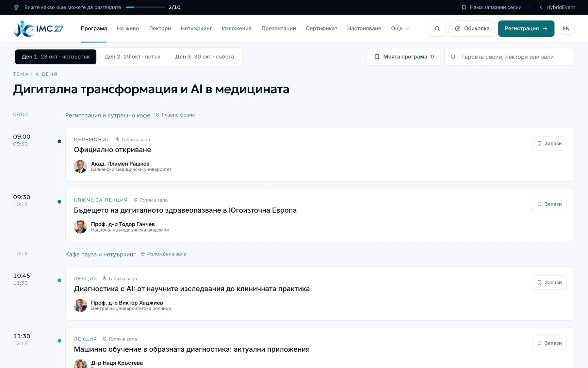Click the 09:30 timeline dot
This screenshot has height=368, width=588.
click(x=59, y=202)
